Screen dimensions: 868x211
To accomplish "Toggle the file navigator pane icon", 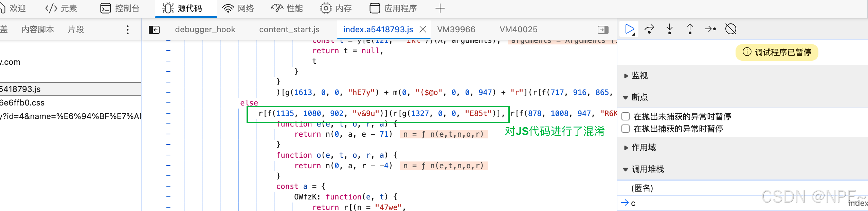I will coord(154,30).
